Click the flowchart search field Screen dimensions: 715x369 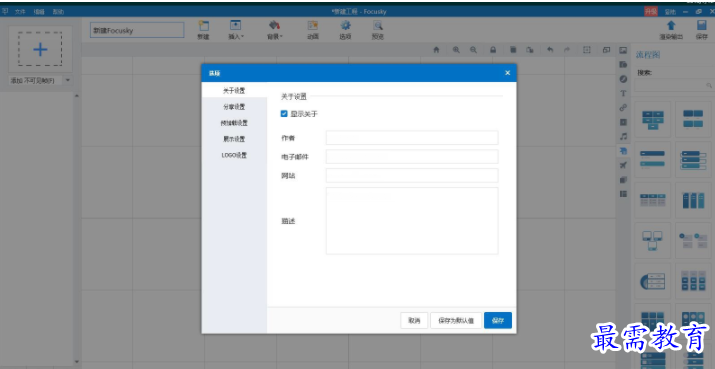coord(674,85)
